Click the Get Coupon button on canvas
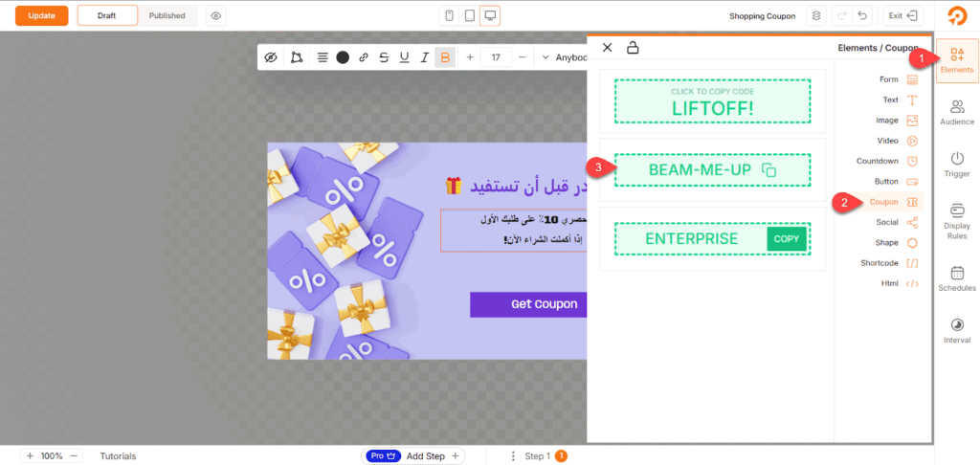 [528, 304]
